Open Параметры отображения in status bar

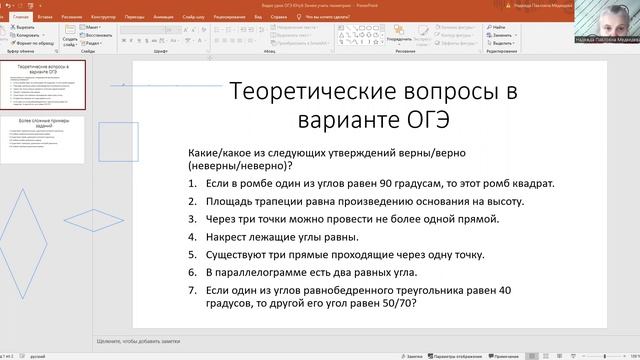pos(455,356)
